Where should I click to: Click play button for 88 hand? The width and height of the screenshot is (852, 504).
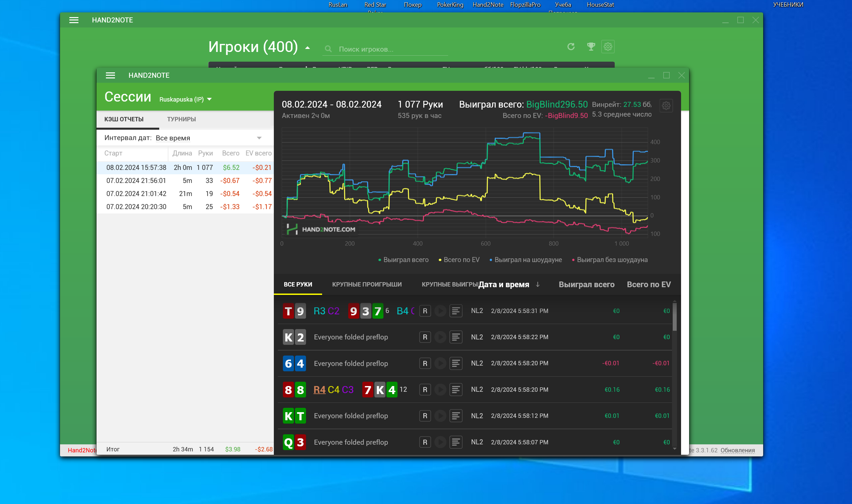440,389
